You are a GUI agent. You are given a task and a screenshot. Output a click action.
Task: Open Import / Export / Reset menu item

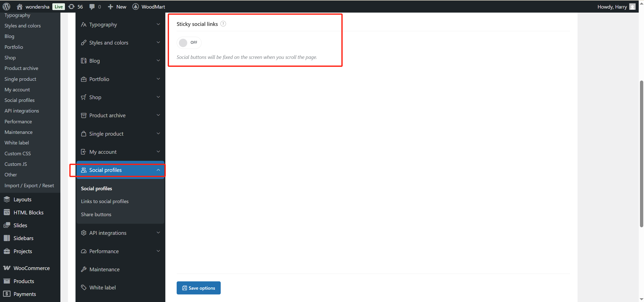(x=29, y=185)
